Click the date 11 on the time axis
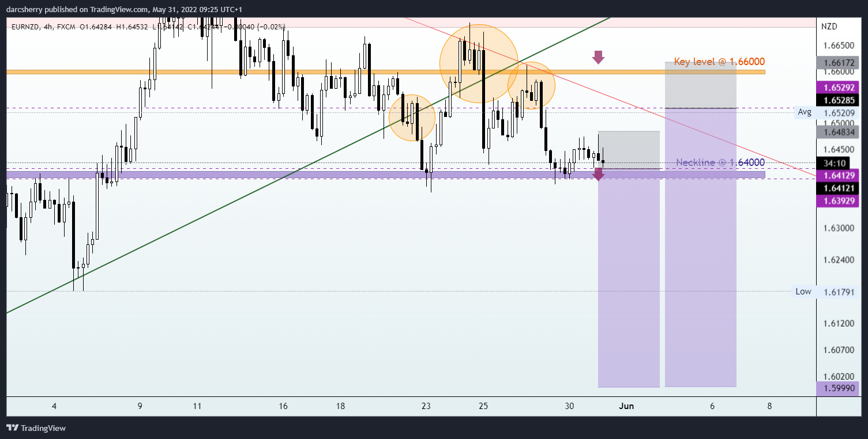868x439 pixels. tap(197, 406)
